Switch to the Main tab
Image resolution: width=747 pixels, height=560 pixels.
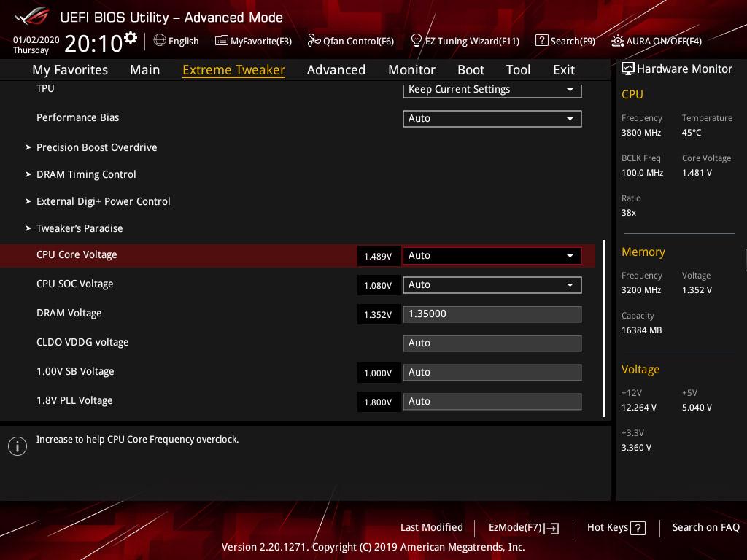pos(145,70)
